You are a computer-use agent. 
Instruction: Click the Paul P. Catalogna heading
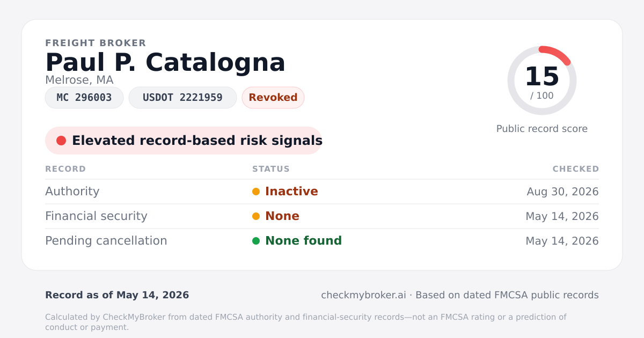pos(165,62)
